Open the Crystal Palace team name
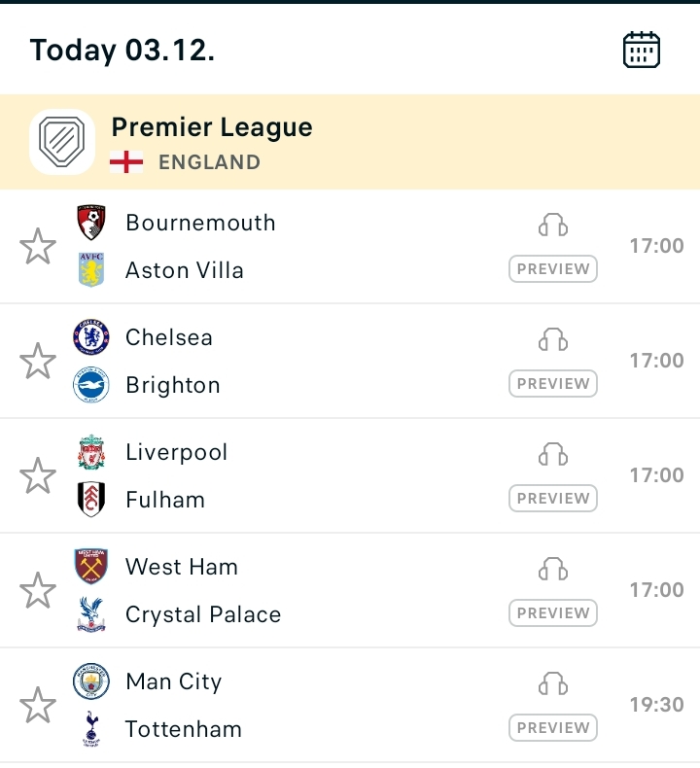The height and width of the screenshot is (768, 700). click(x=203, y=614)
